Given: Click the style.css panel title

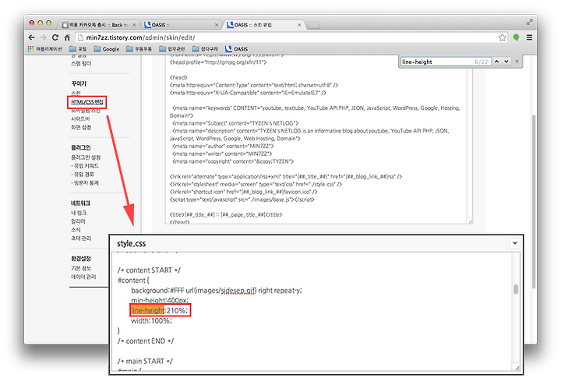Looking at the screenshot, I should 132,243.
